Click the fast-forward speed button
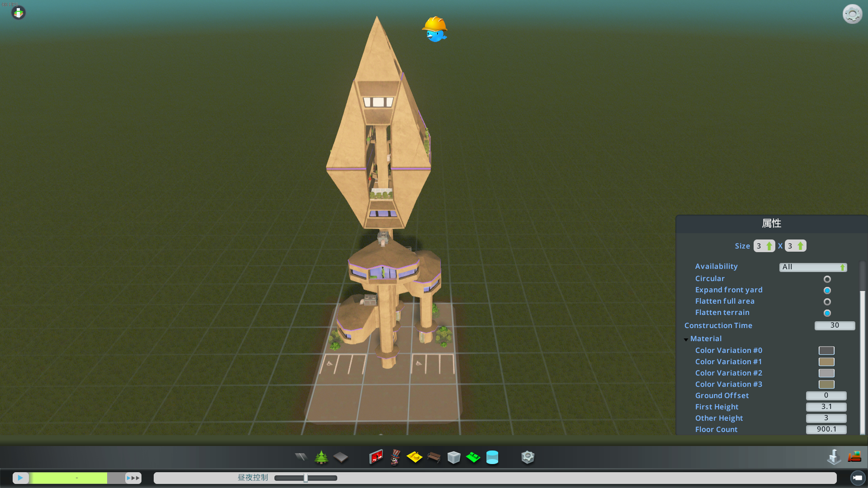The width and height of the screenshot is (868, 488). [x=133, y=478]
